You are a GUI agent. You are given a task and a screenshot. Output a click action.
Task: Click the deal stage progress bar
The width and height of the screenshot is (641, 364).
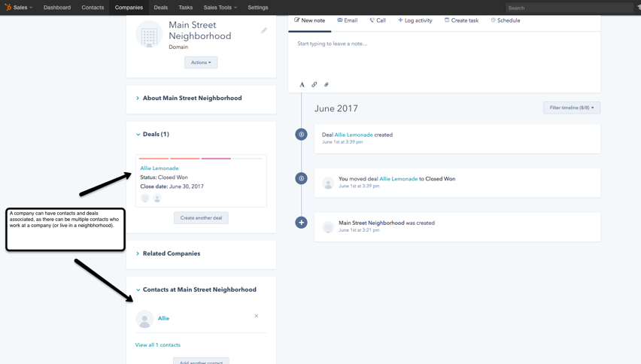tap(200, 159)
